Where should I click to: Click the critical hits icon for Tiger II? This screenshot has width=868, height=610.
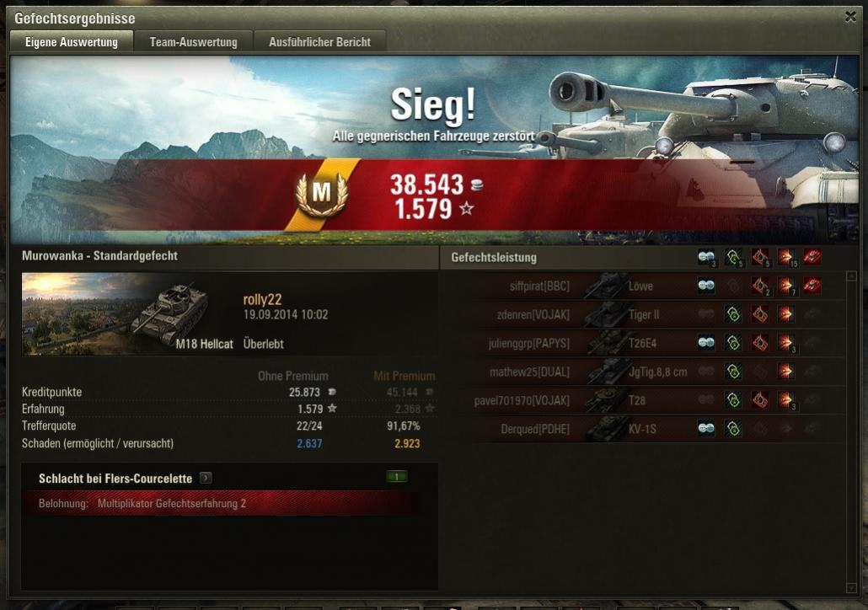tap(759, 314)
